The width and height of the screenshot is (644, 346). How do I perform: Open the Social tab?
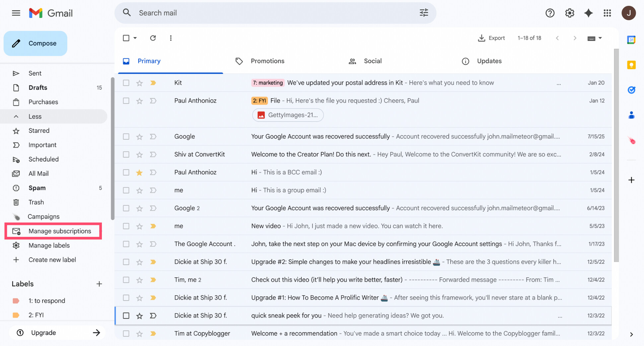coord(372,61)
